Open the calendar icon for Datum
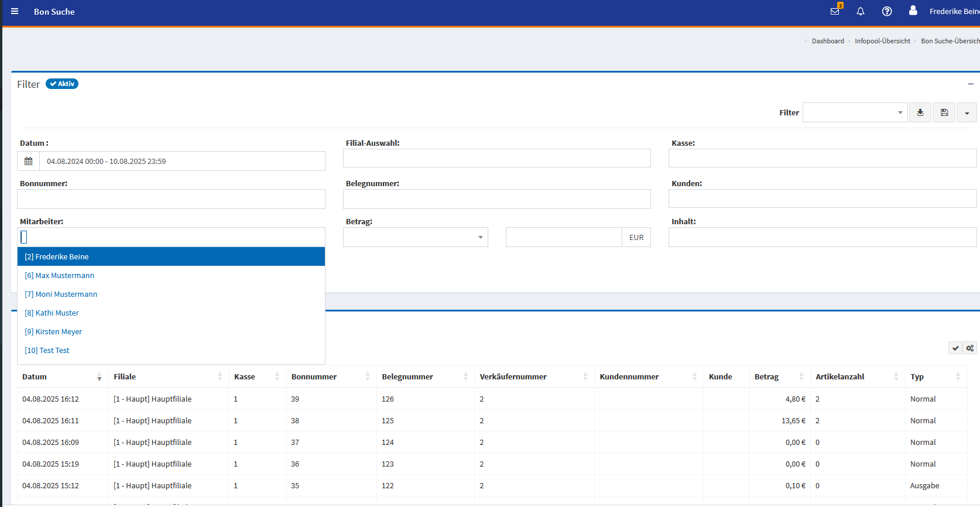This screenshot has width=980, height=507. pos(29,161)
